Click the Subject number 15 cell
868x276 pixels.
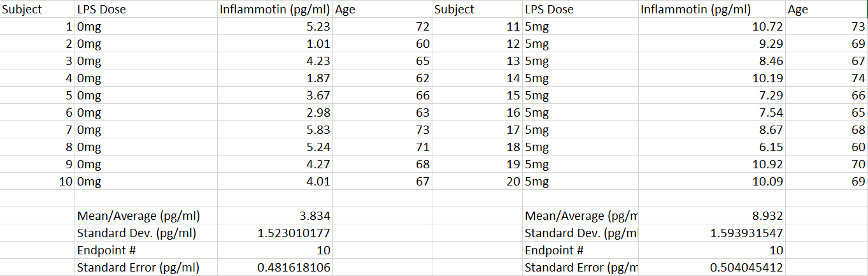pyautogui.click(x=476, y=96)
